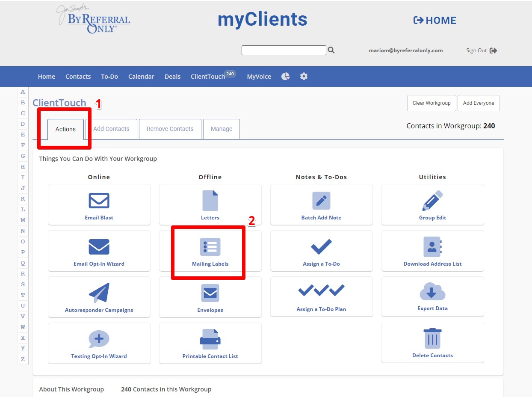Open the Envelopes icon

coord(210,293)
